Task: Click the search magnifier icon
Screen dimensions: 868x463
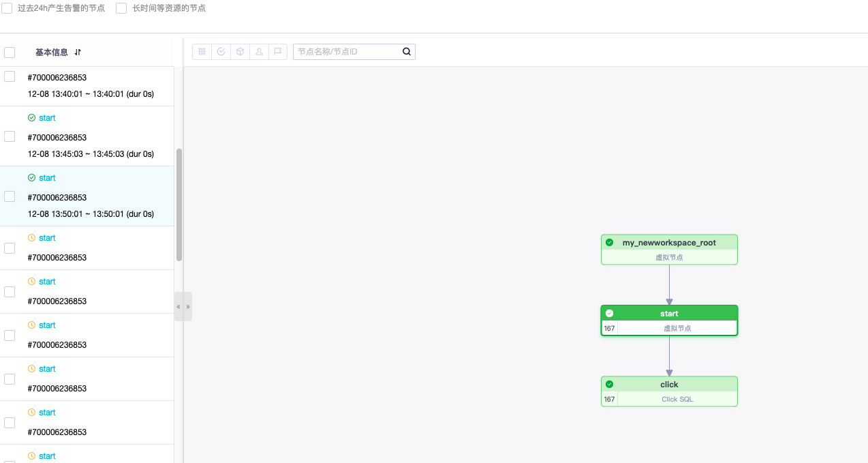Action: (407, 52)
